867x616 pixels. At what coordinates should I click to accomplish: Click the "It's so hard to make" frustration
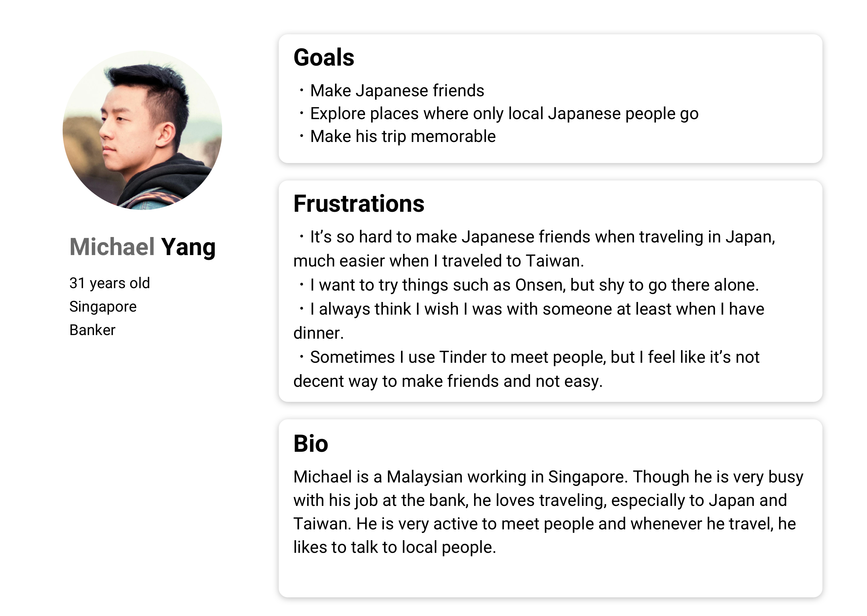click(x=542, y=237)
